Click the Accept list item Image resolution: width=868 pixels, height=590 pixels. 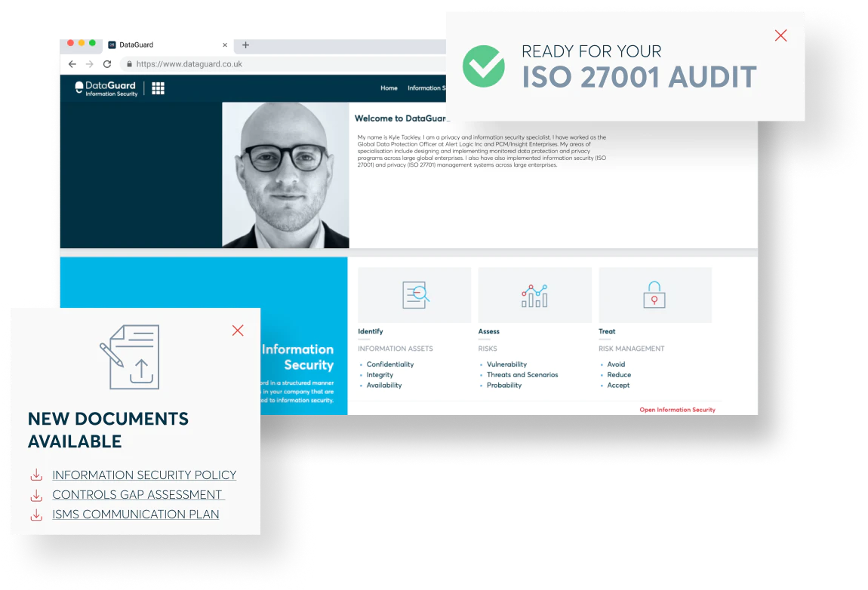(618, 386)
